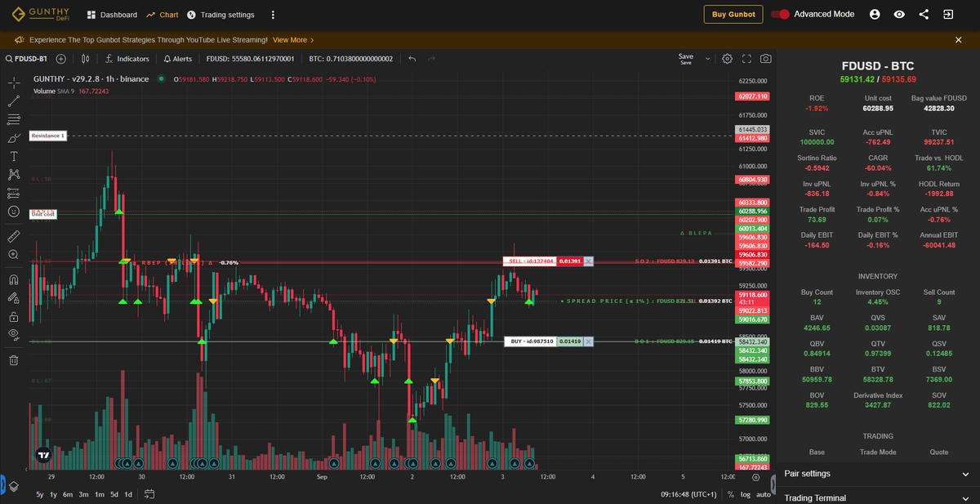Click the compare or add symbol plus icon
The width and height of the screenshot is (980, 504).
point(61,59)
